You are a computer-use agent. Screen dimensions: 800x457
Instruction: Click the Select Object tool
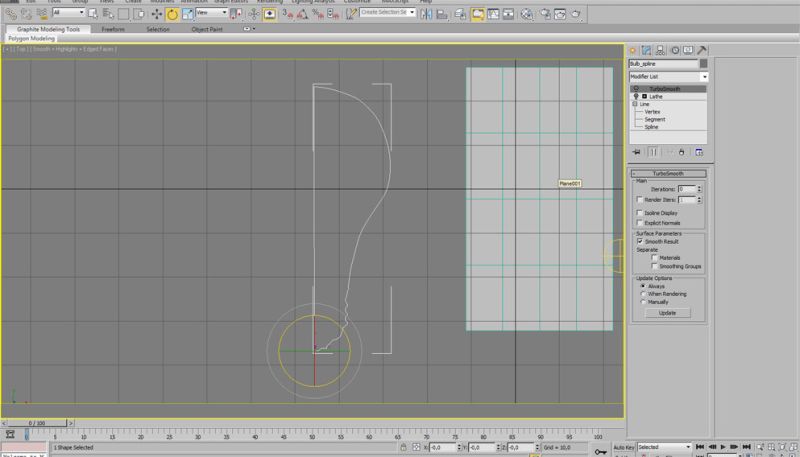pyautogui.click(x=93, y=14)
